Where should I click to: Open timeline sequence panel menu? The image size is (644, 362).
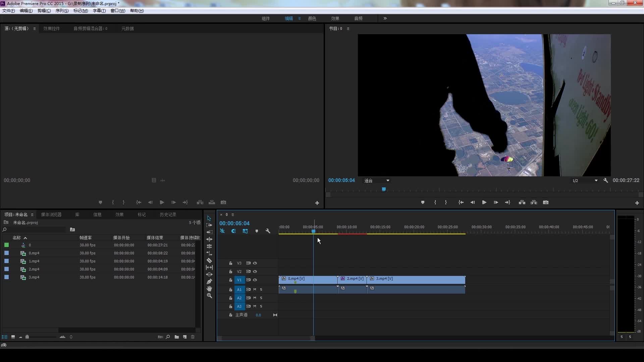(x=233, y=215)
